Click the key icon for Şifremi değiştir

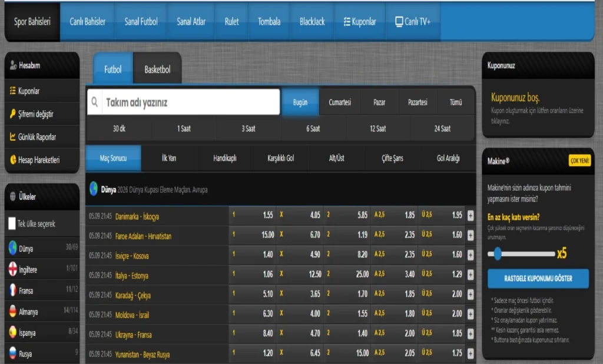tap(13, 114)
